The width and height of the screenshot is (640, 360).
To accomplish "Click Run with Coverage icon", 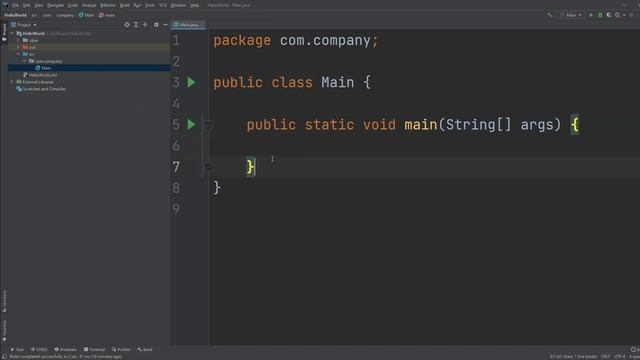I will 609,15.
